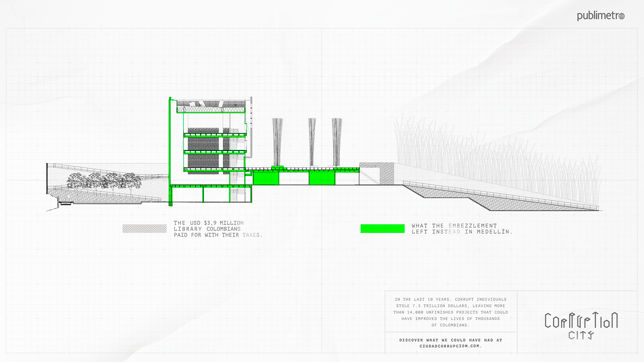Click the leftmost tall reed column
The height and width of the screenshot is (362, 644).
[x=277, y=141]
